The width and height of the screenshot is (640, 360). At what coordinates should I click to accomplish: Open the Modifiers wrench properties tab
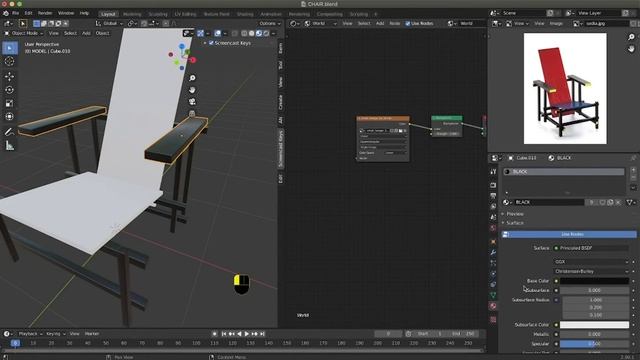click(x=493, y=253)
